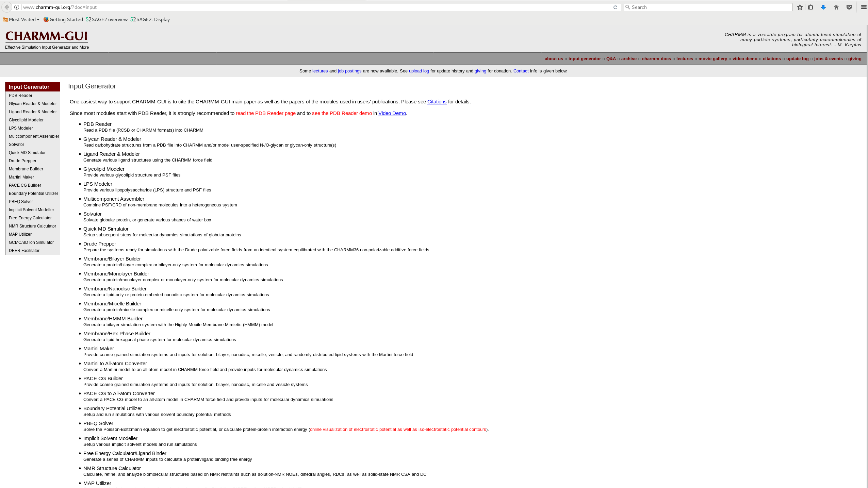Click the CHARMM-GUI logo
868x488 pixels.
point(47,40)
